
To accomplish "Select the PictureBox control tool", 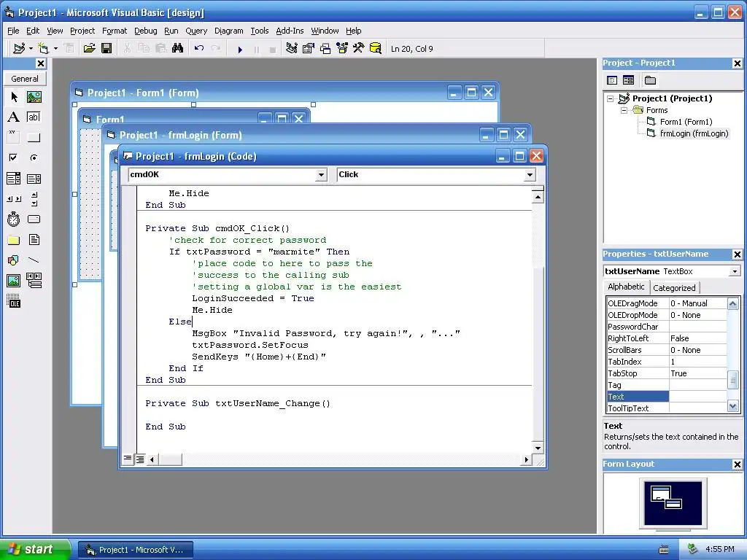I will click(34, 97).
